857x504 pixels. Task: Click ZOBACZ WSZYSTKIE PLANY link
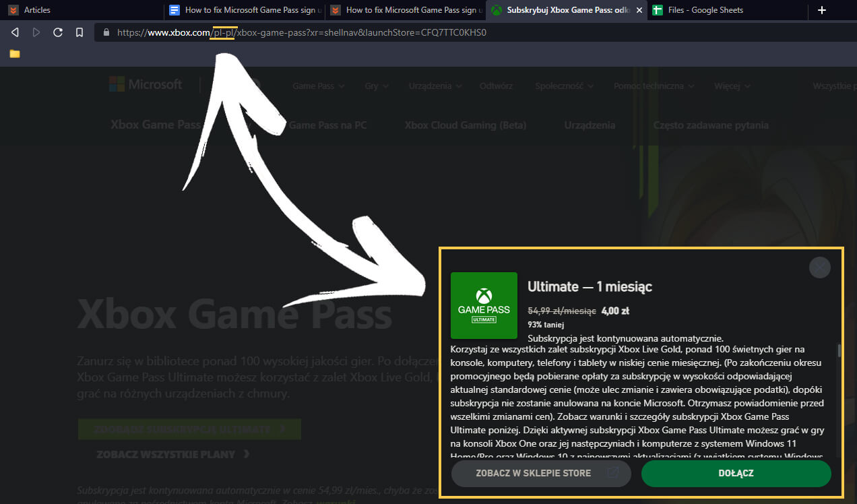pos(173,454)
